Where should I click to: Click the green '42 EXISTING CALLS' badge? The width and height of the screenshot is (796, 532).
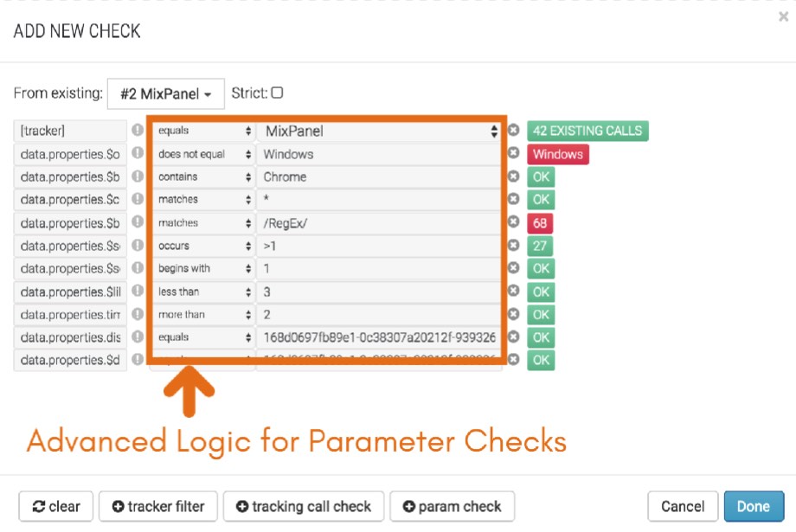tap(587, 131)
